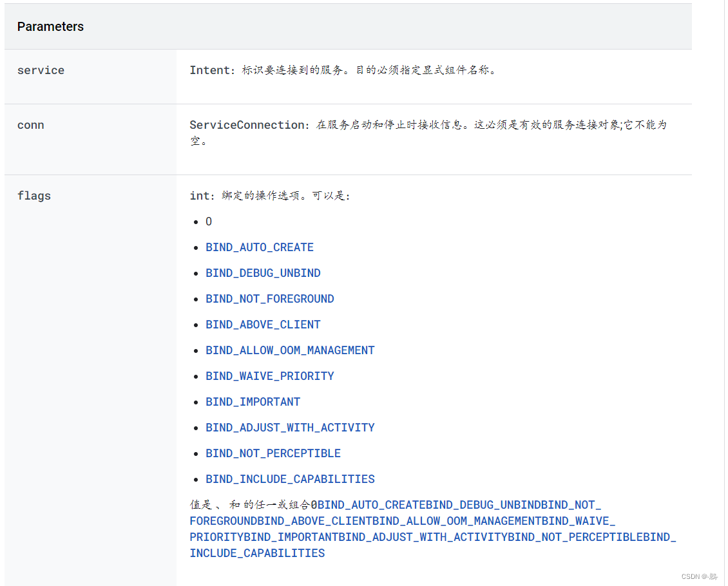Click the int label in flags description
728x586 pixels.
(196, 196)
